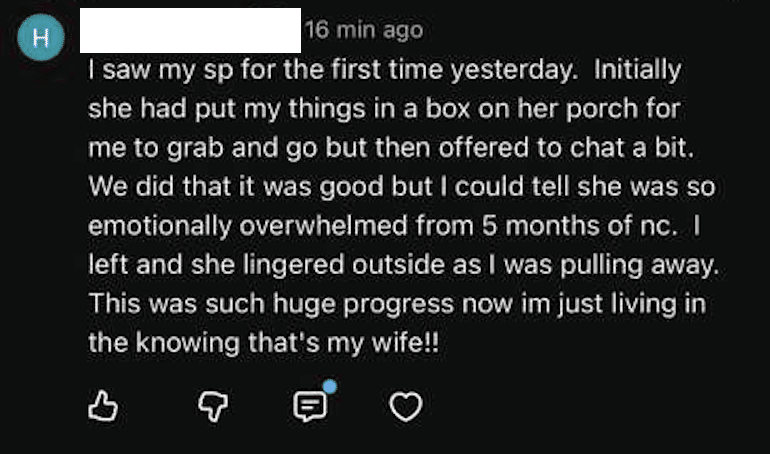Screen dimensions: 770x454
Task: Click the word 'wife!!' ending the comment
Action: tap(405, 343)
